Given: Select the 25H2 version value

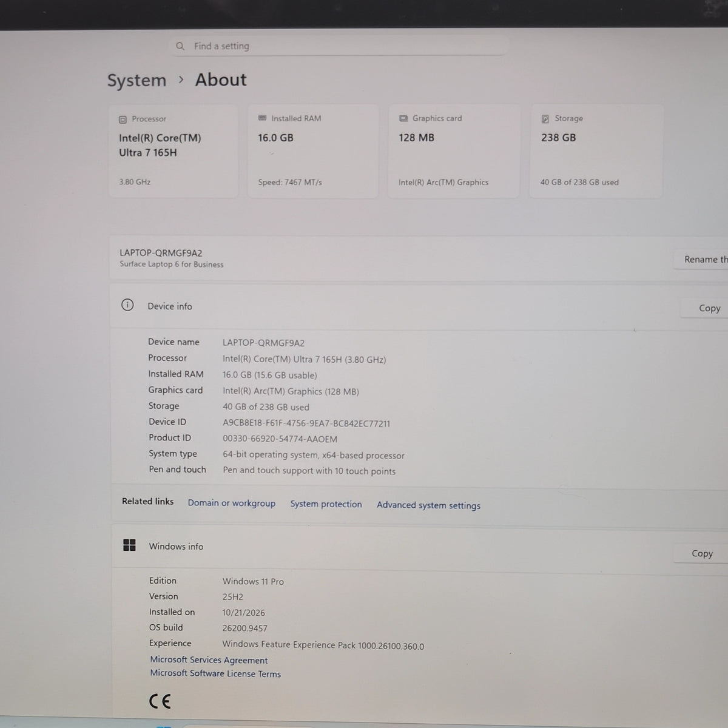Looking at the screenshot, I should (x=232, y=597).
